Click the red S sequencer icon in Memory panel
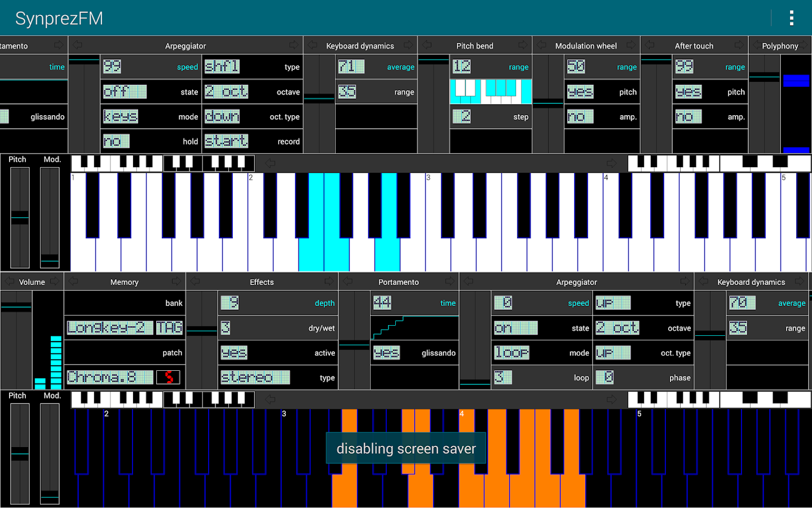The width and height of the screenshot is (812, 508). click(x=169, y=376)
